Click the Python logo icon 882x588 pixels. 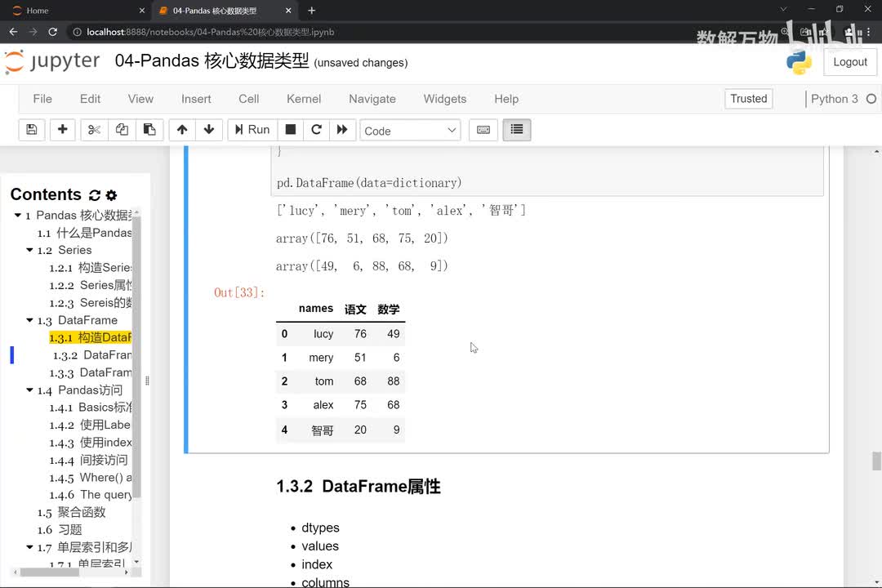[x=799, y=62]
